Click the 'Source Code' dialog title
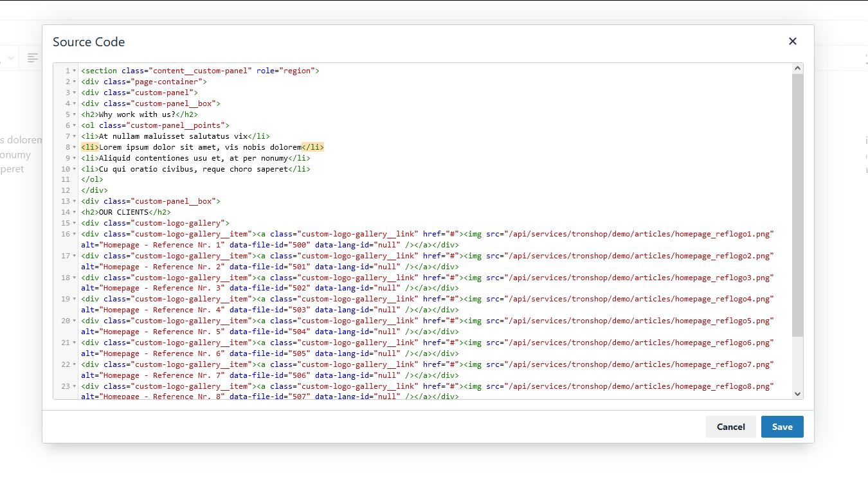 (89, 42)
